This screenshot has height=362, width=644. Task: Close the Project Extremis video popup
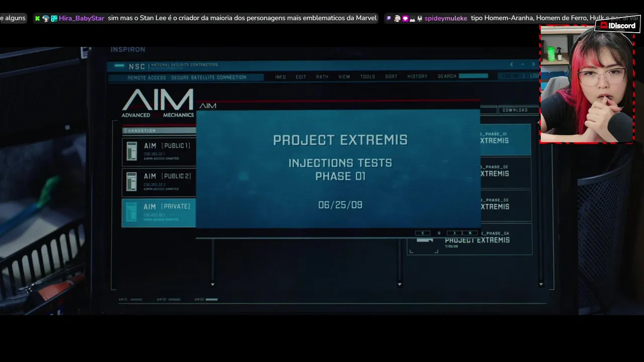tap(470, 233)
